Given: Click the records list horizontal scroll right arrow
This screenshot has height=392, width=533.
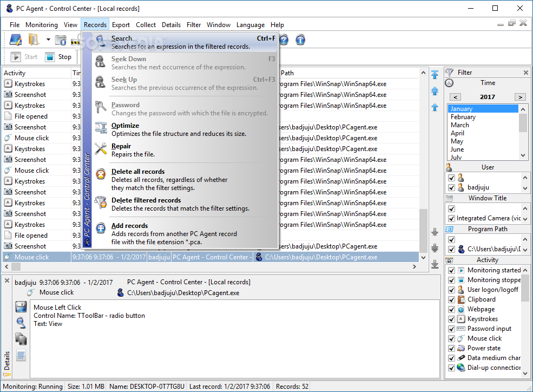Looking at the screenshot, I should click(414, 267).
